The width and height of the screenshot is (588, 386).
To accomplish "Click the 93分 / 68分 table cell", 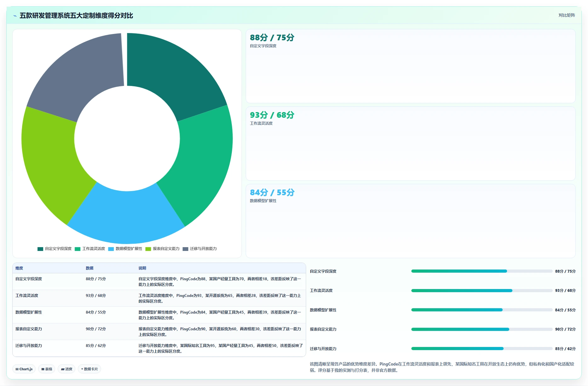I will pos(96,296).
